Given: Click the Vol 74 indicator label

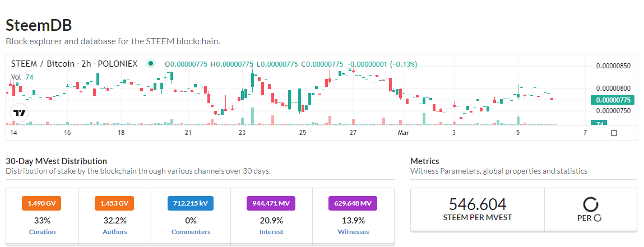Looking at the screenshot, I should [x=22, y=77].
